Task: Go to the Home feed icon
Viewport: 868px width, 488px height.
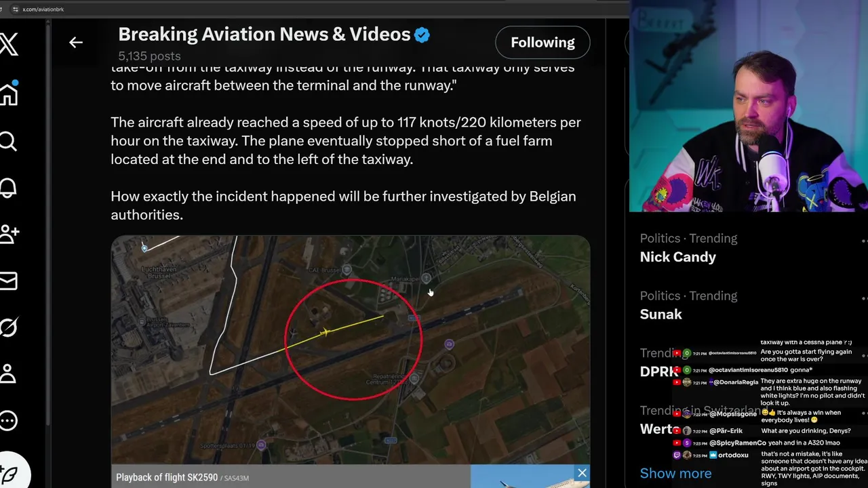Action: tap(9, 94)
